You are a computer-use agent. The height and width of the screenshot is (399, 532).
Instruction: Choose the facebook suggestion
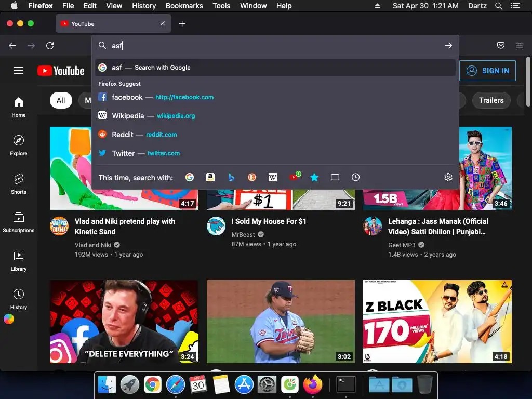click(x=275, y=97)
